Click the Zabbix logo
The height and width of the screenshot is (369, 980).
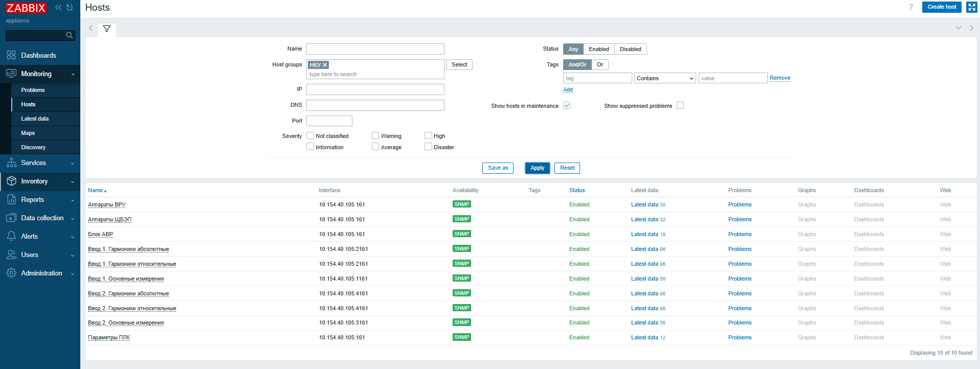pos(26,8)
